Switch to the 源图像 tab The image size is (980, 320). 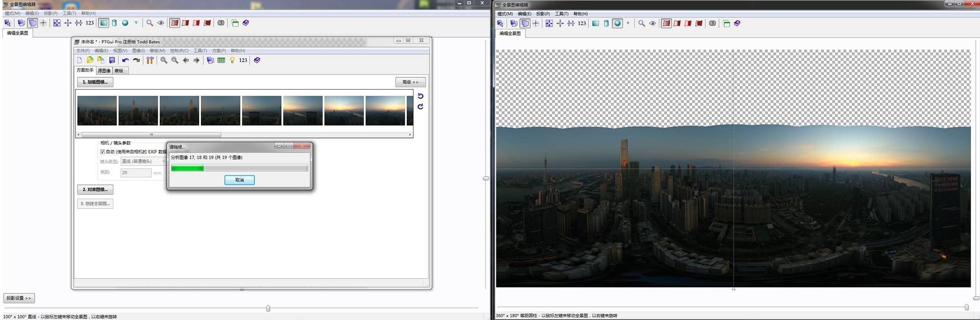tap(105, 70)
